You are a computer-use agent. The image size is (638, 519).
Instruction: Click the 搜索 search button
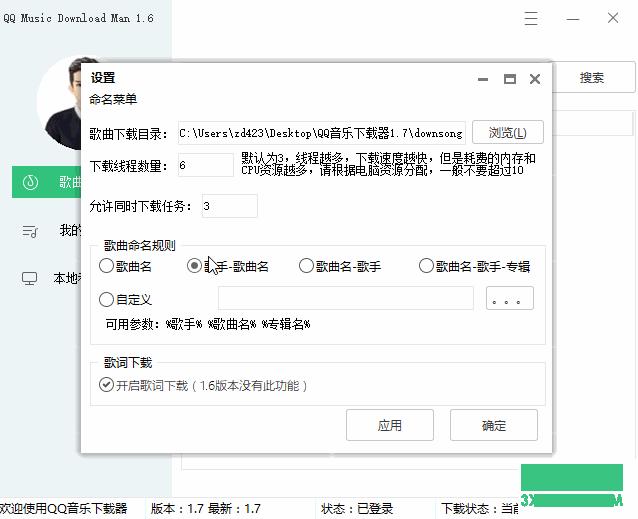pyautogui.click(x=592, y=77)
